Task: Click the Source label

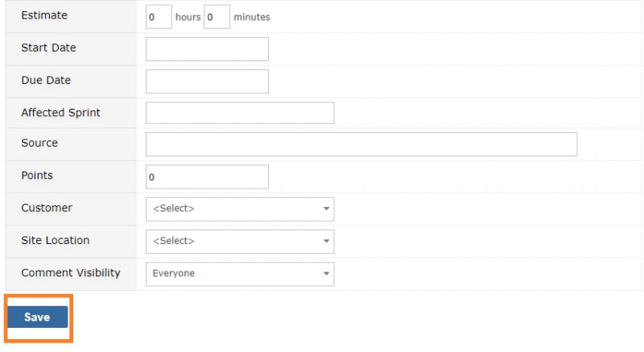Action: [x=39, y=143]
